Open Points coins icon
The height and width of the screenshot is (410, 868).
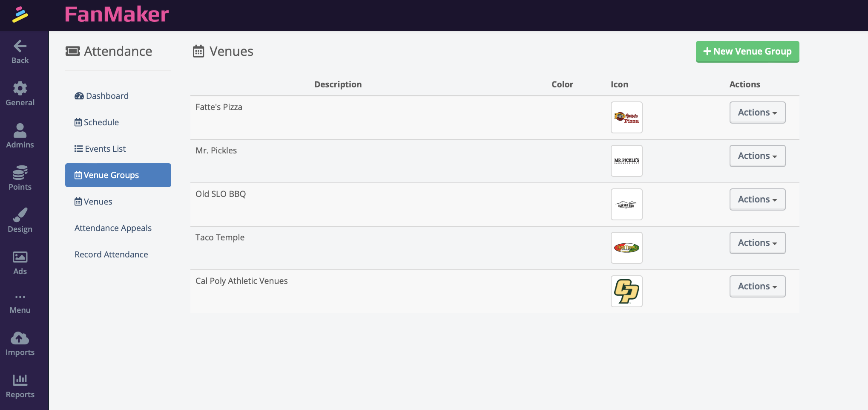coord(20,173)
